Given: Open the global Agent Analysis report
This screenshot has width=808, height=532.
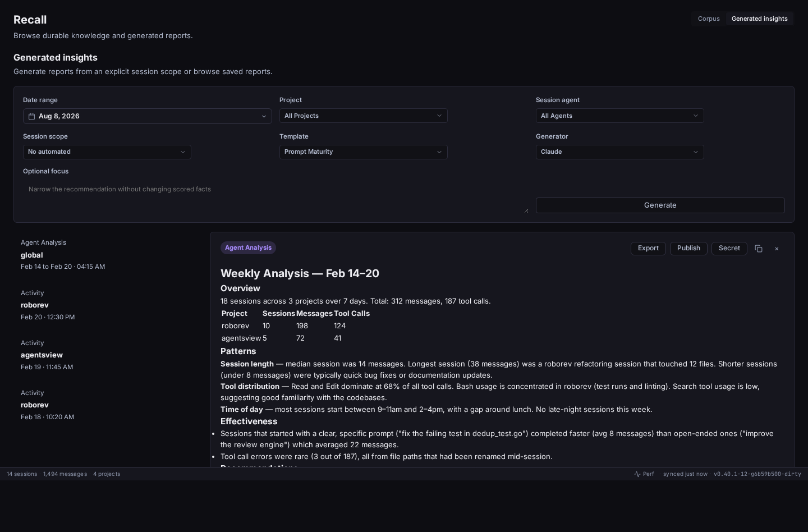Looking at the screenshot, I should (x=107, y=254).
